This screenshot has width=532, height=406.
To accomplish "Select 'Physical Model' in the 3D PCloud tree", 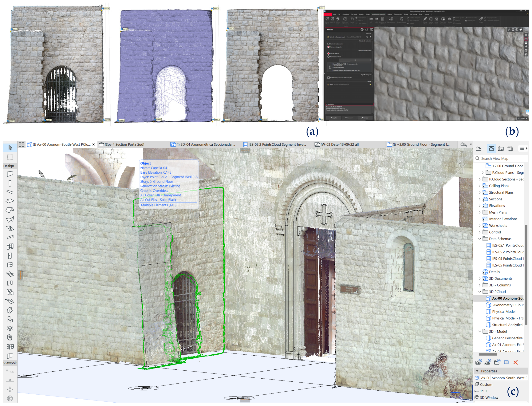I will tap(504, 312).
